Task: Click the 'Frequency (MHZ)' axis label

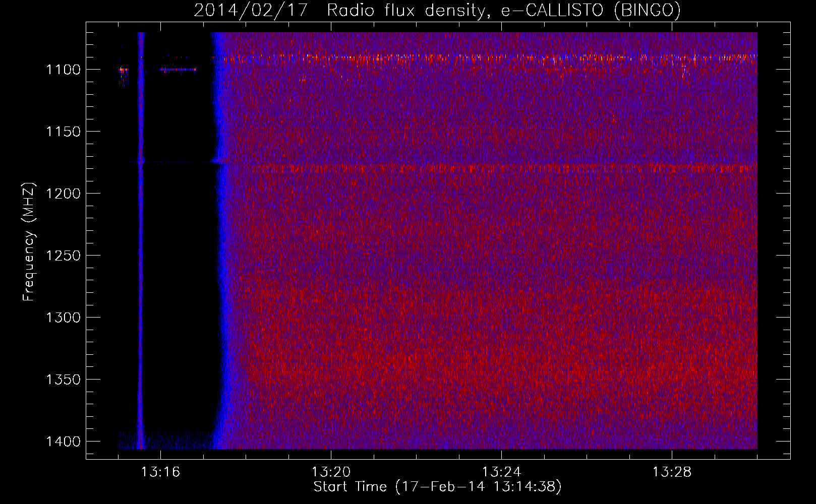Action: tap(29, 242)
